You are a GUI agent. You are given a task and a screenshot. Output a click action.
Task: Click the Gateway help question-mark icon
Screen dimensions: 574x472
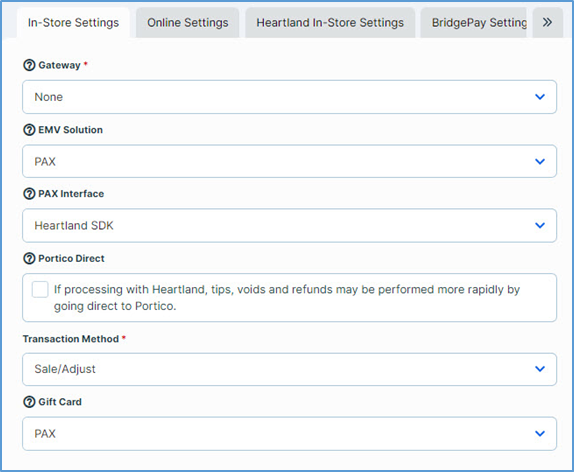(29, 65)
